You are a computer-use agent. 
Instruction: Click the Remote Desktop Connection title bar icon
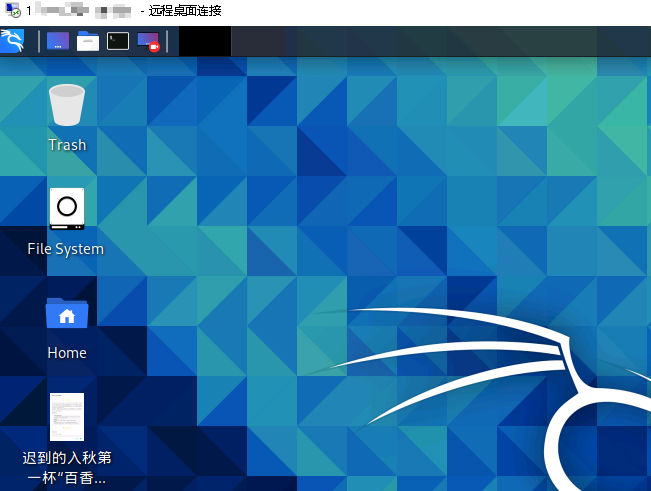click(x=13, y=10)
